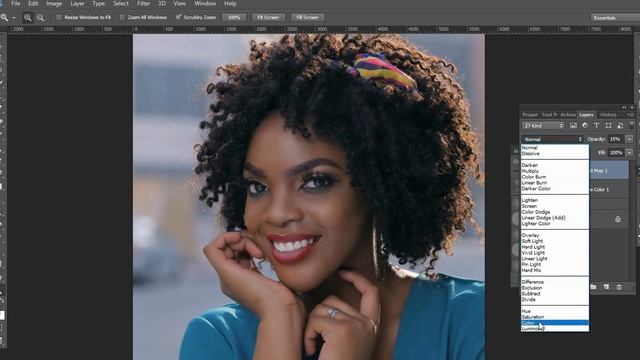Open the Window menu

(x=205, y=4)
